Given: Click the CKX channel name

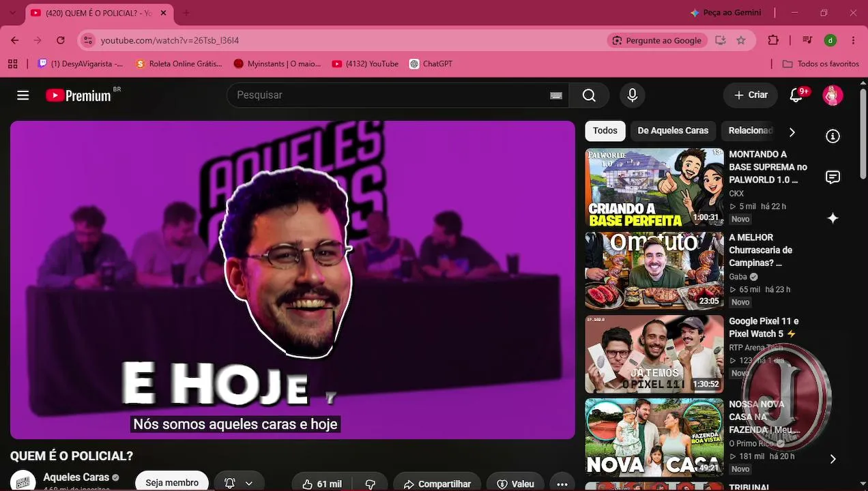Looking at the screenshot, I should 736,194.
